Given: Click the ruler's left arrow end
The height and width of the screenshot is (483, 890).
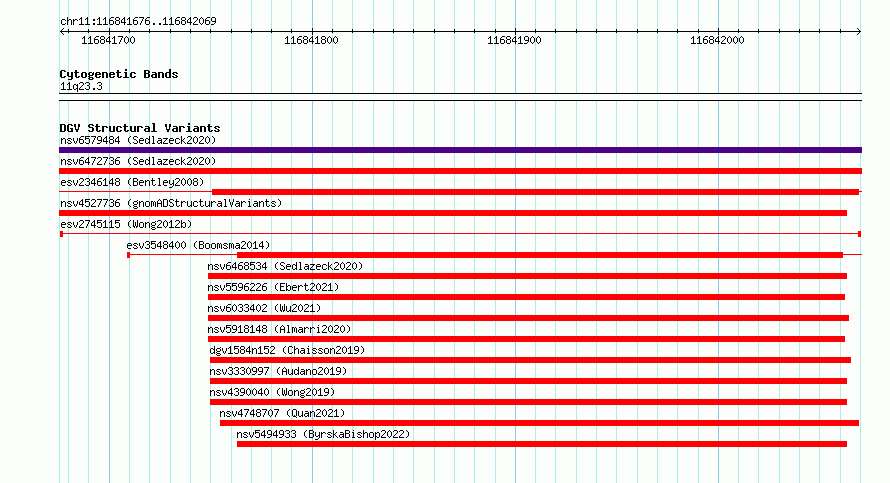Looking at the screenshot, I should tap(62, 31).
